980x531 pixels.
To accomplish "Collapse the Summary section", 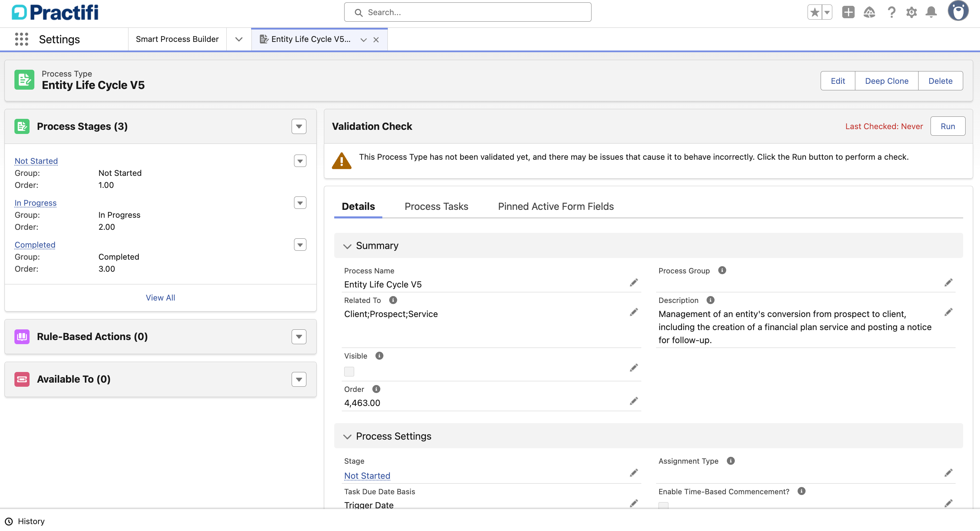I will tap(347, 246).
